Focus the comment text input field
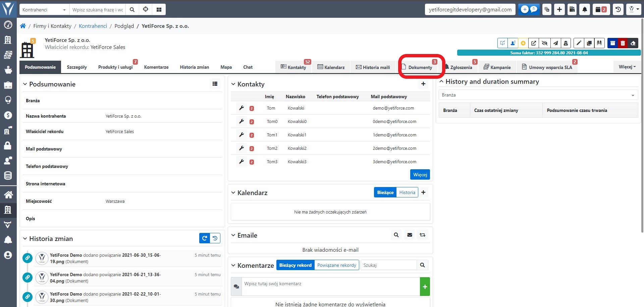644x307 pixels. click(330, 287)
